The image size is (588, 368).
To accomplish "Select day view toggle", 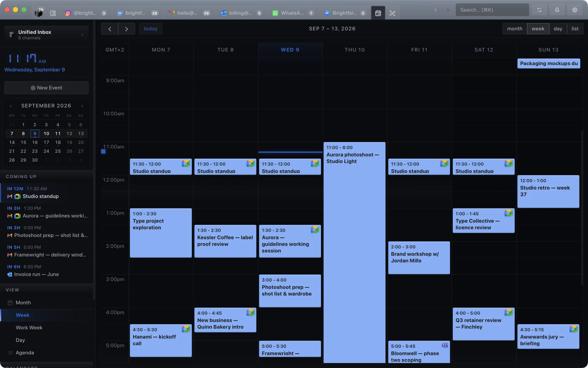I will pyautogui.click(x=558, y=29).
